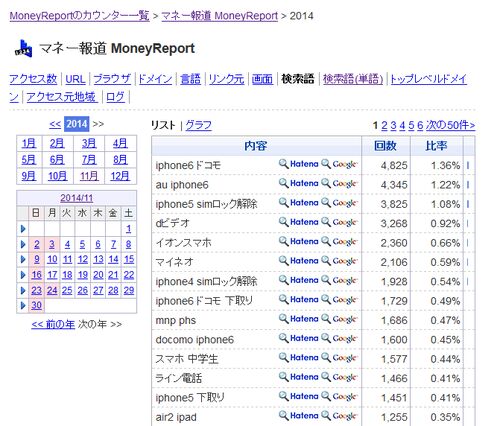Open Google search for iphone6 ドコモ row

point(340,164)
